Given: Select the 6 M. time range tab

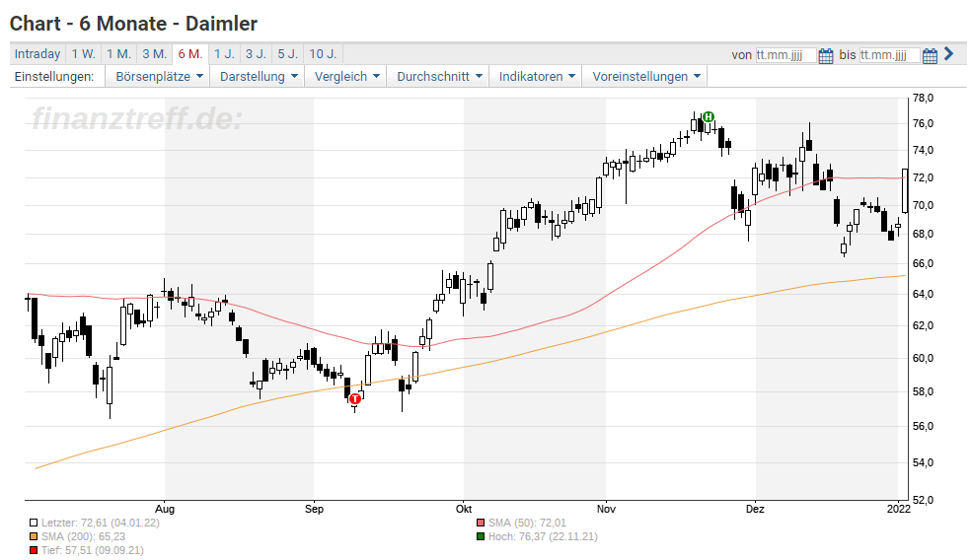Looking at the screenshot, I should point(190,54).
